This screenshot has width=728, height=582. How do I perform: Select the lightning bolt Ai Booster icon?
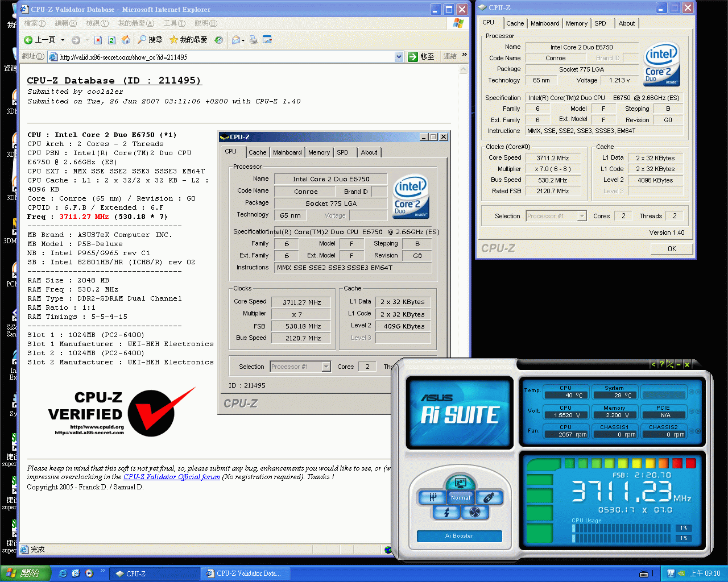point(446,512)
